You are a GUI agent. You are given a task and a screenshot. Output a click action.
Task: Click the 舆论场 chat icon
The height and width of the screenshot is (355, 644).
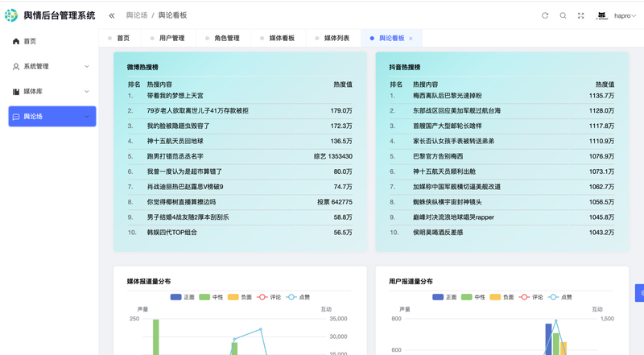click(x=16, y=117)
